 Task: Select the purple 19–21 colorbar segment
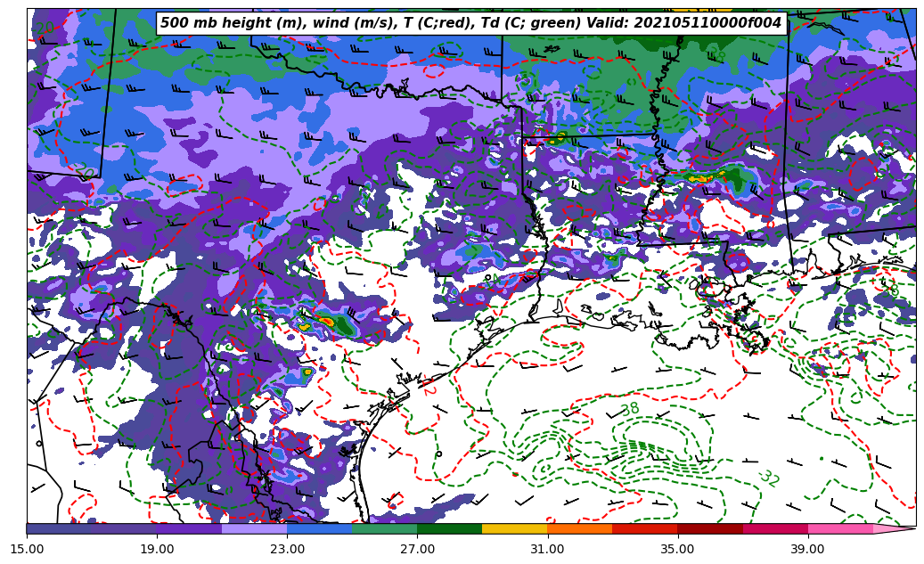[x=189, y=528]
